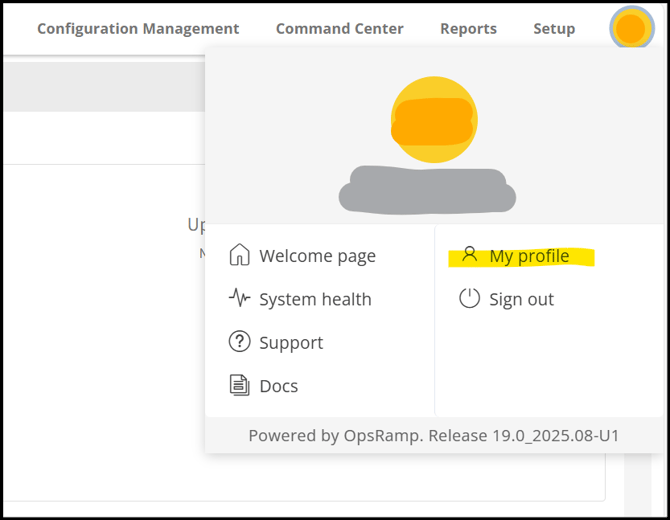Click the user avatar in top navigation bar

[631, 28]
